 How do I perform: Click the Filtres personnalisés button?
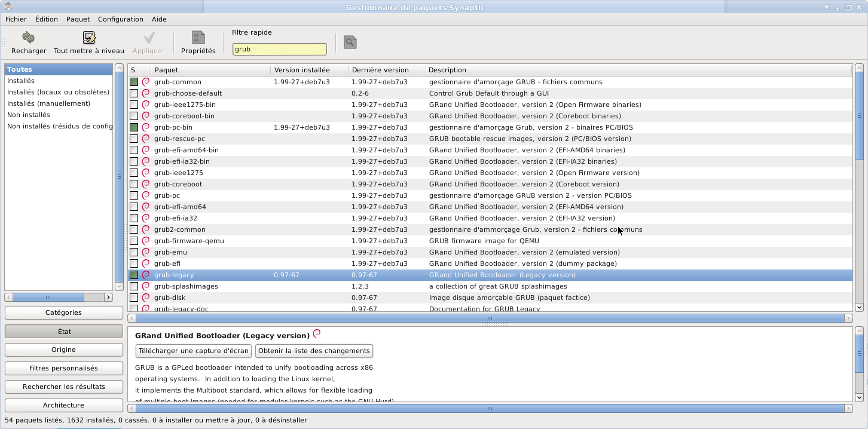[63, 368]
